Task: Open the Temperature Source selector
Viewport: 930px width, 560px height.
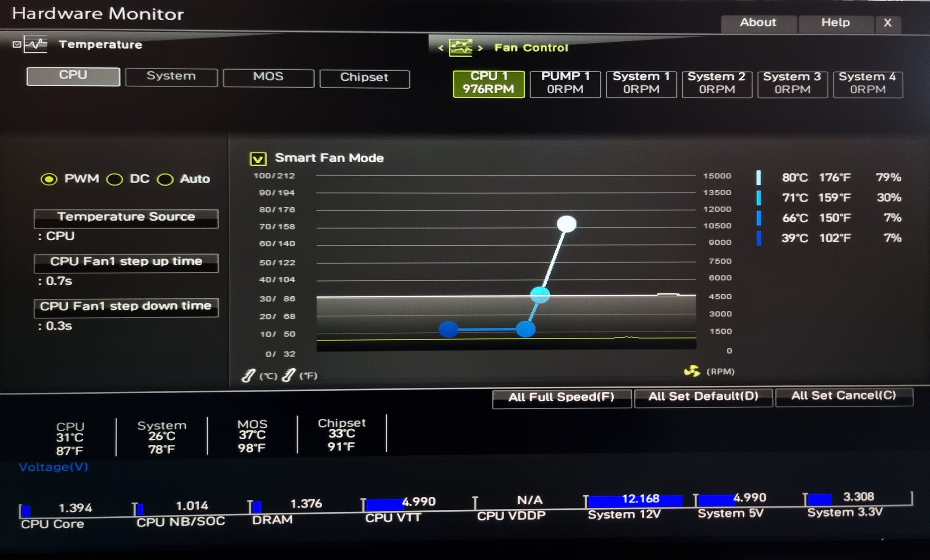Action: [126, 218]
